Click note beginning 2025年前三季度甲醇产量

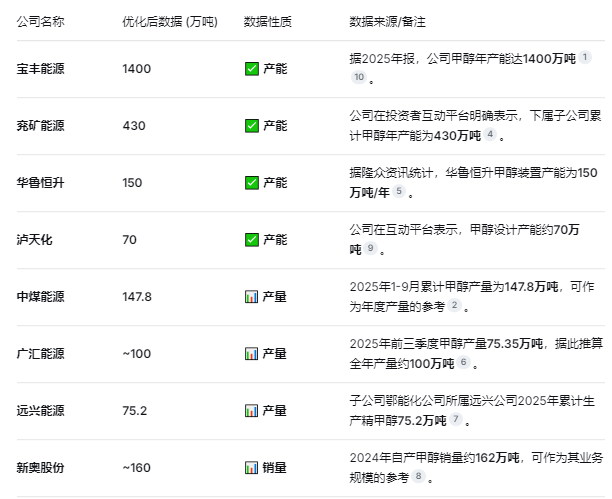click(476, 354)
